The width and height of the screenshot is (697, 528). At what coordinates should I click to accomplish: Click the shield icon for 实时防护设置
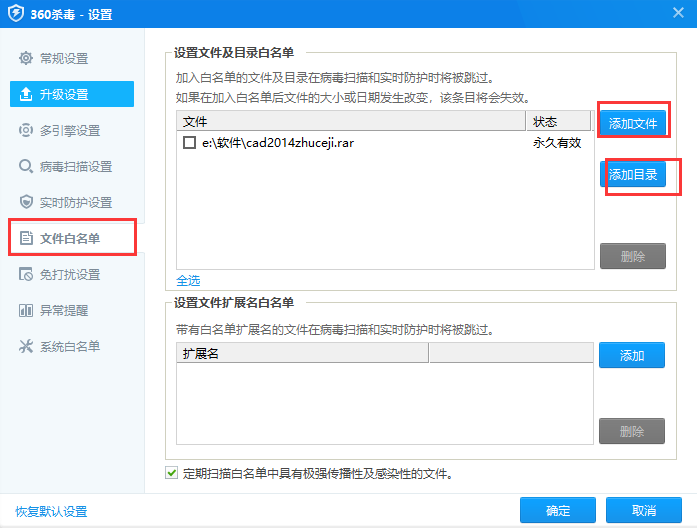click(26, 203)
